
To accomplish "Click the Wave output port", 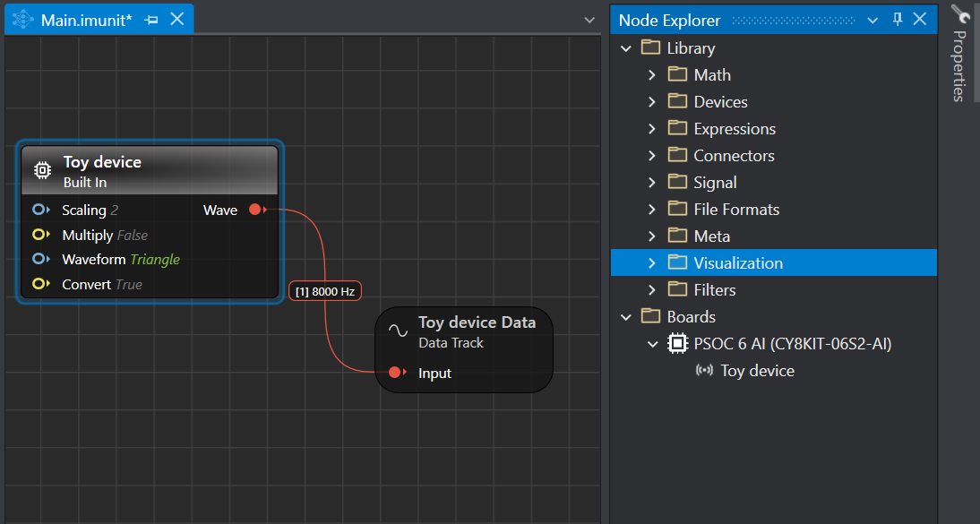I will [257, 210].
